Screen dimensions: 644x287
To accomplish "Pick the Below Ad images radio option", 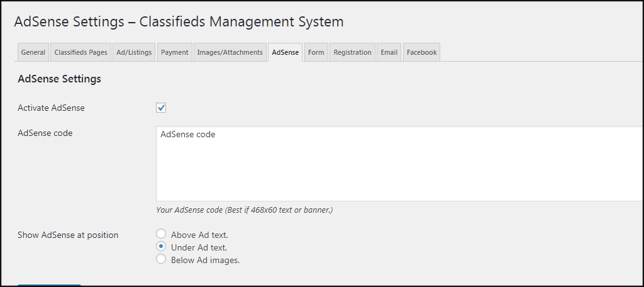I will click(161, 259).
